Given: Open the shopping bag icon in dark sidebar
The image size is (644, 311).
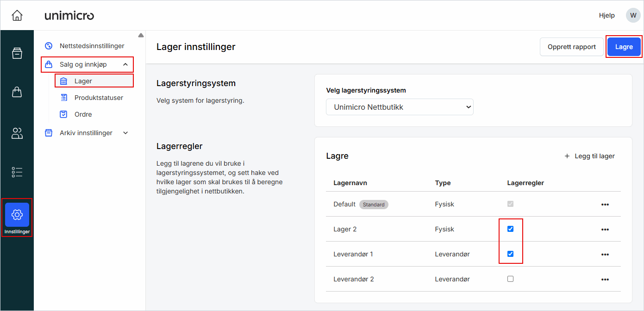Looking at the screenshot, I should coord(17,92).
